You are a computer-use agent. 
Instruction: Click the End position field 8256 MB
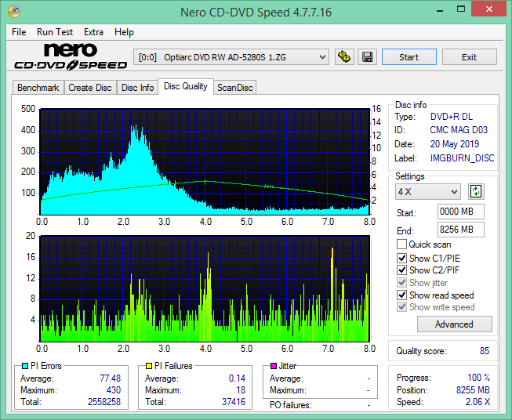pos(460,230)
